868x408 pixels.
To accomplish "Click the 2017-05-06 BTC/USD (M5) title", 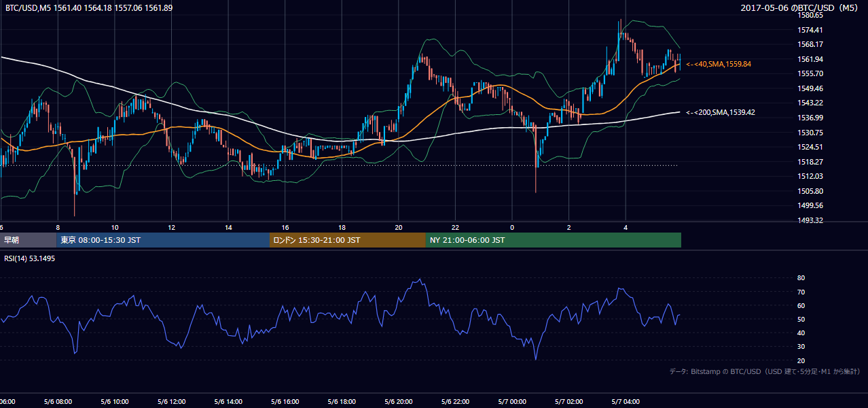I will [801, 7].
